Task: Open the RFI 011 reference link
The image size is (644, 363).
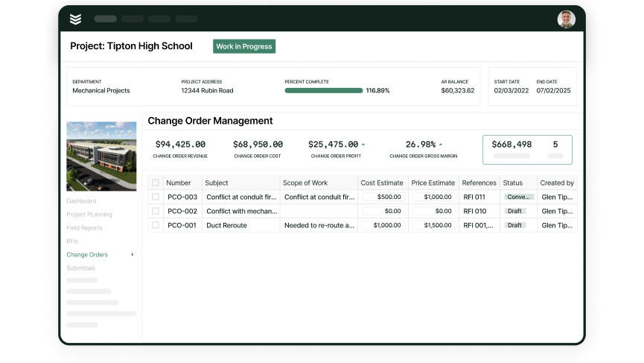Action: (474, 197)
